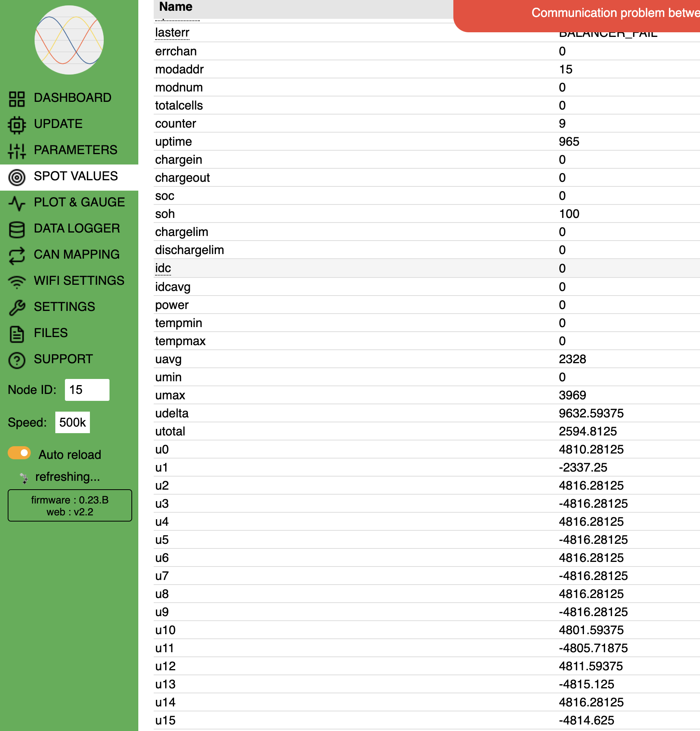Click the lasterr parameter name

[x=172, y=33]
